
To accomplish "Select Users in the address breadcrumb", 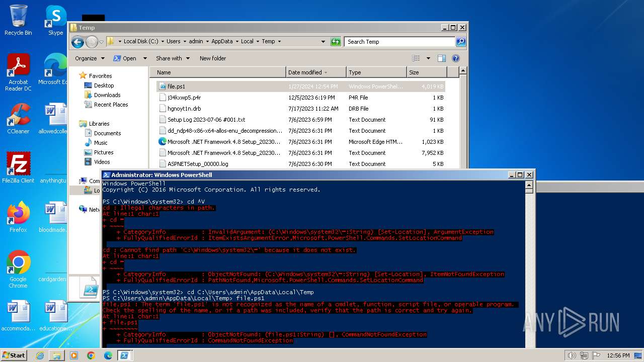I will [173, 42].
